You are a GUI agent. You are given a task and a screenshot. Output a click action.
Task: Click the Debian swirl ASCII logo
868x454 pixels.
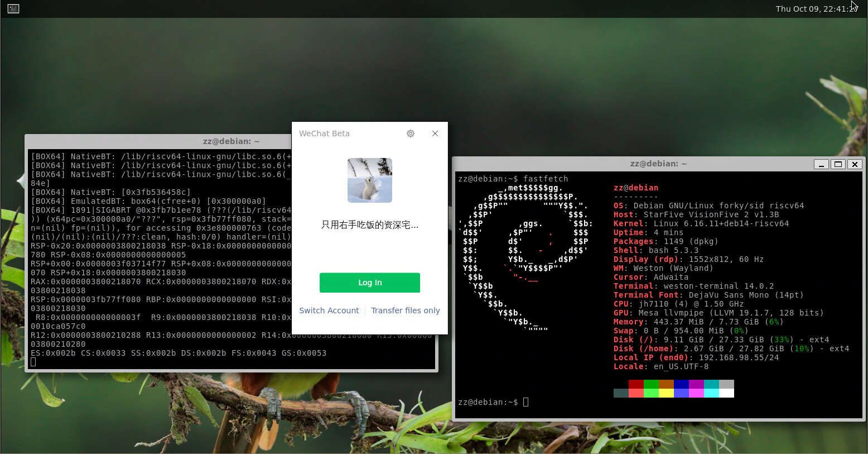[x=524, y=257]
